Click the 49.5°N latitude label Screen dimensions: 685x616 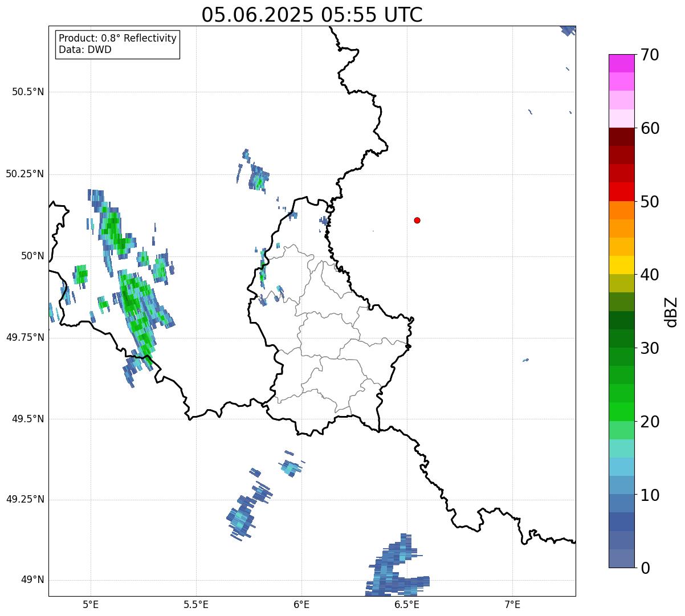28,419
